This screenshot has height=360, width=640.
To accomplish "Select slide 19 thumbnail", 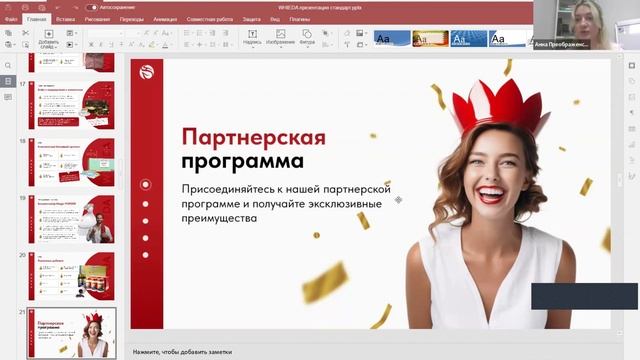I will pos(71,219).
